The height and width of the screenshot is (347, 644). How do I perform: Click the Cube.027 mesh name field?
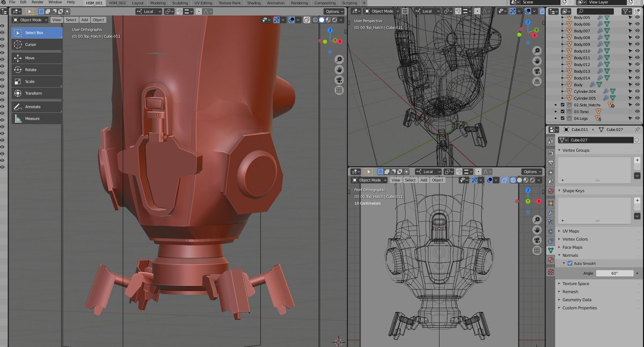(601, 140)
